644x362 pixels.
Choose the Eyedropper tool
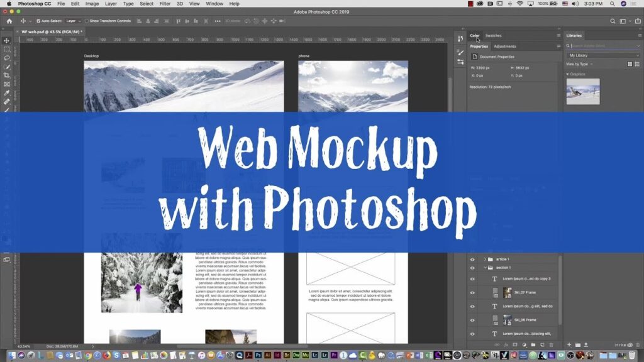point(7,92)
